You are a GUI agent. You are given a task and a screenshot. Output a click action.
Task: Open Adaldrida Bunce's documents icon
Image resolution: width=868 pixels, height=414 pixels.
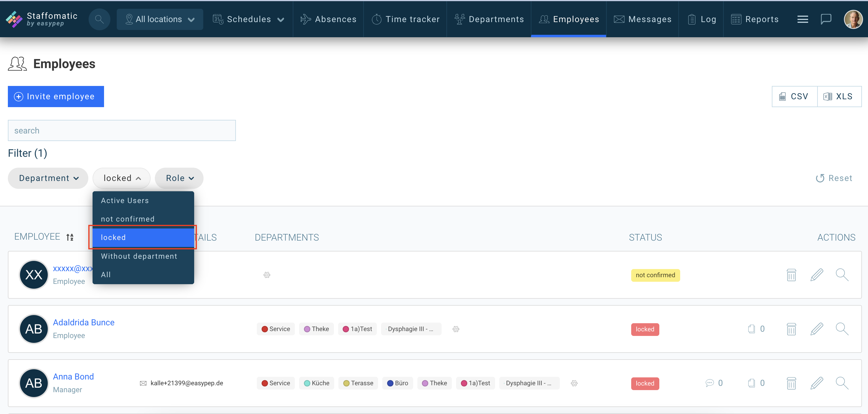pos(752,329)
